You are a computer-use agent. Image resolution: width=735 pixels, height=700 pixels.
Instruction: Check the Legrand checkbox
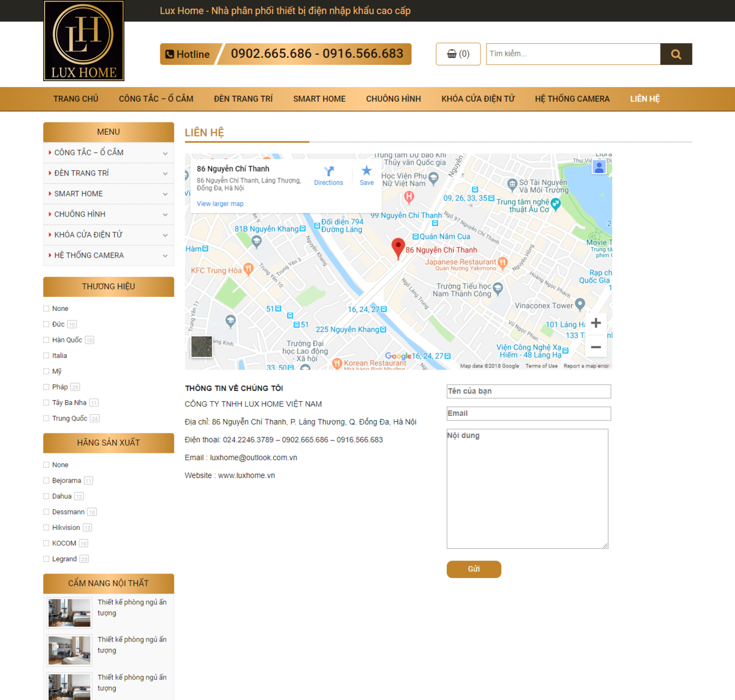pos(46,559)
